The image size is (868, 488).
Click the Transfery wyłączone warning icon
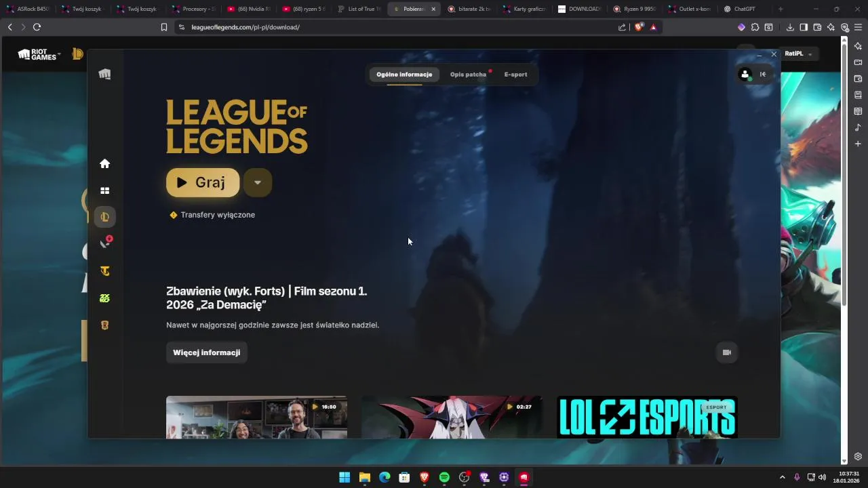174,215
